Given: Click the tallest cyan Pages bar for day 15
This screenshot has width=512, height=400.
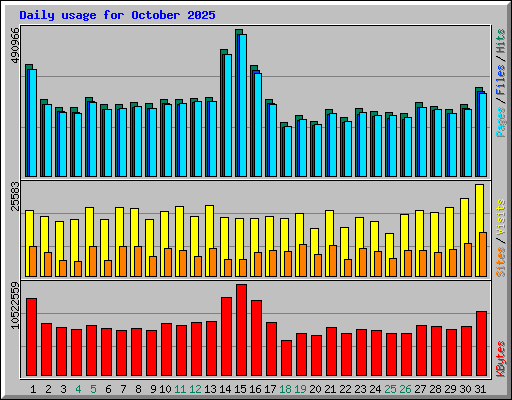Looking at the screenshot, I should click(x=243, y=105).
